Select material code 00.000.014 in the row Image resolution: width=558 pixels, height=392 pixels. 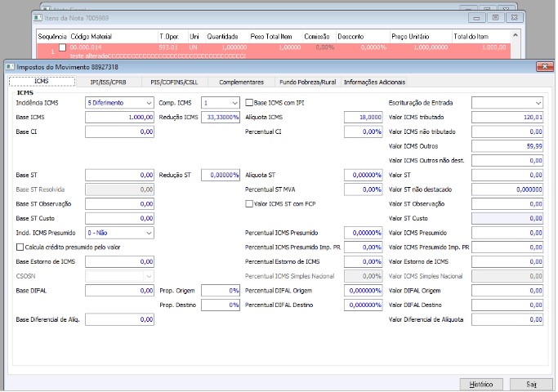pos(86,47)
